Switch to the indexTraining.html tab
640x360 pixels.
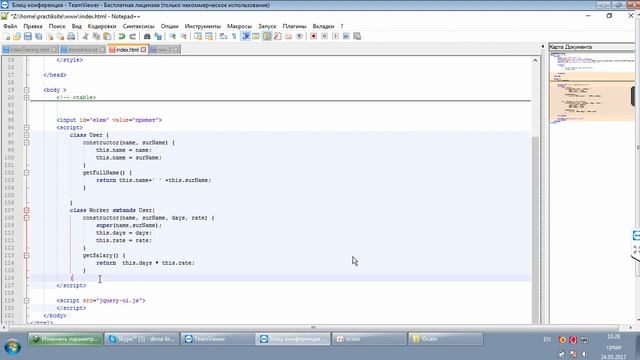click(29, 50)
